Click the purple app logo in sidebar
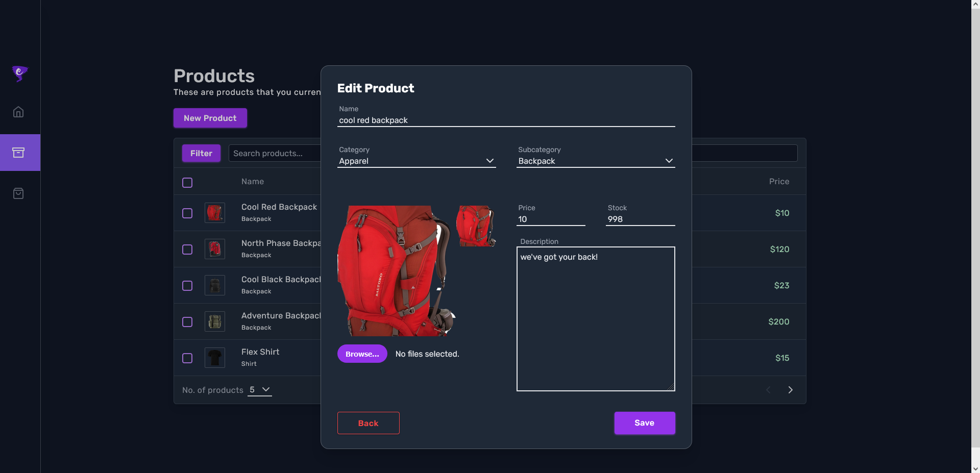Image resolution: width=980 pixels, height=473 pixels. point(19,73)
